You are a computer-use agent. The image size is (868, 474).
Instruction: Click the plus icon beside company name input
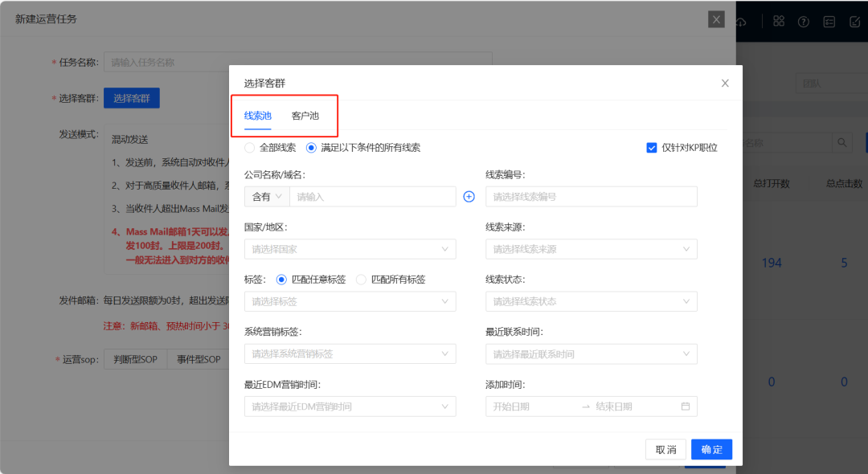(469, 196)
